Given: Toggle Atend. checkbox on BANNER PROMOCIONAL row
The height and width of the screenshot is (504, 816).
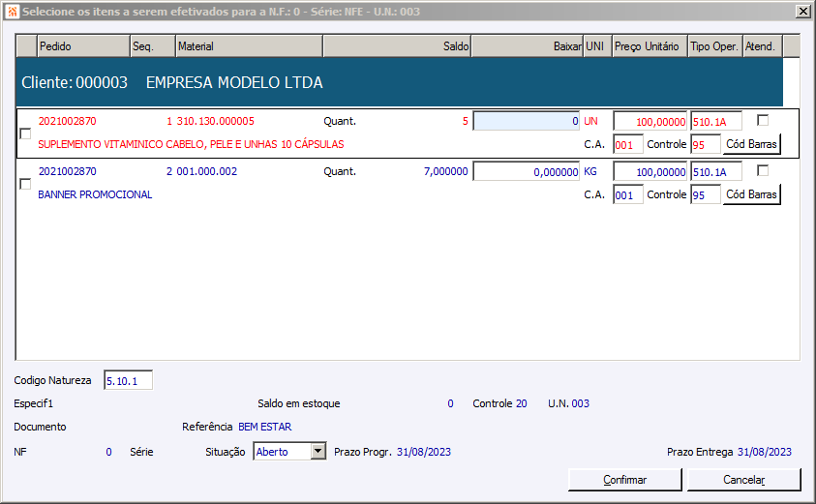Looking at the screenshot, I should (763, 170).
